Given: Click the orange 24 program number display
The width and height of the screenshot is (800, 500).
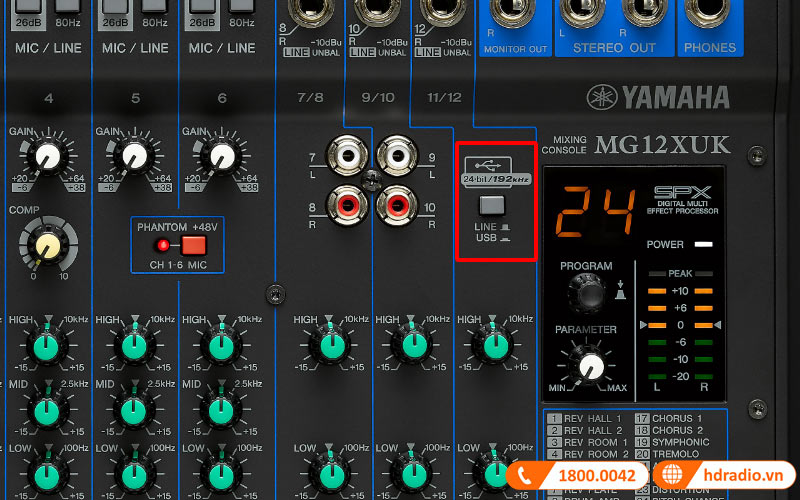Looking at the screenshot, I should coord(597,212).
